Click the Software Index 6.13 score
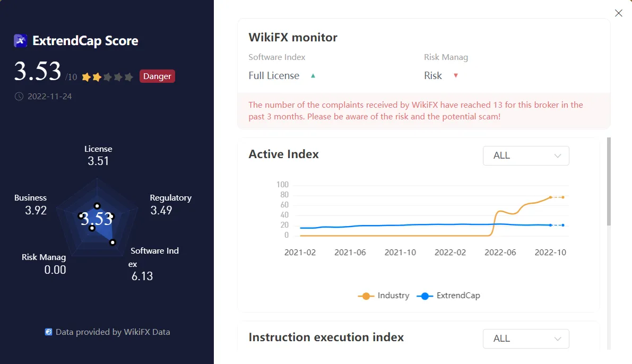 click(x=153, y=264)
